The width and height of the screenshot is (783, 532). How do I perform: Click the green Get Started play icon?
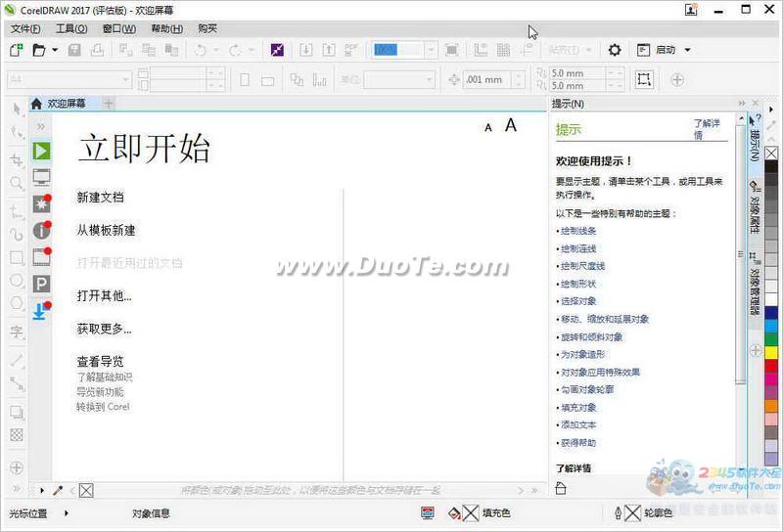41,151
